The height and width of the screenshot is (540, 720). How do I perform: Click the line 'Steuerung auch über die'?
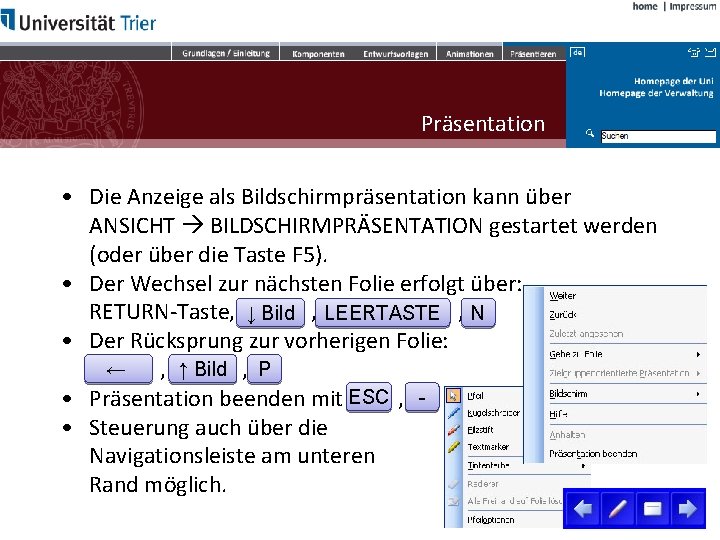208,428
